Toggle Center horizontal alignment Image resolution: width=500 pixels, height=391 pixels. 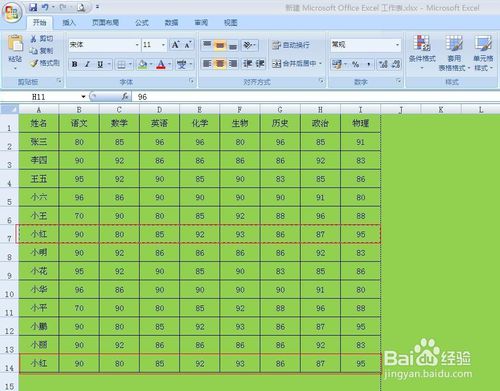click(220, 63)
